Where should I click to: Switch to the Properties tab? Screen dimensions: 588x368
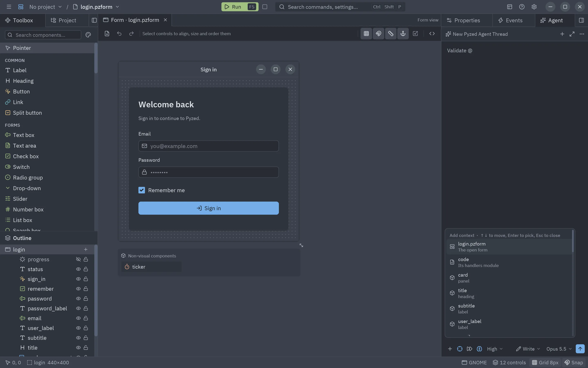click(x=467, y=20)
